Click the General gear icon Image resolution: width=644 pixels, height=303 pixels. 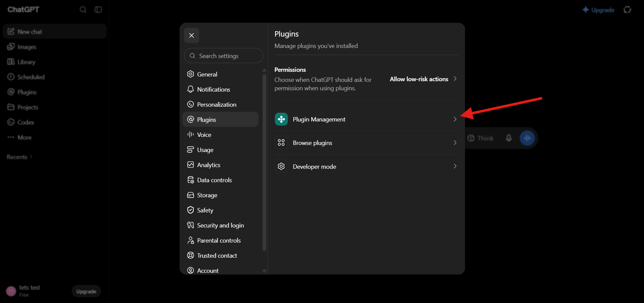point(190,74)
